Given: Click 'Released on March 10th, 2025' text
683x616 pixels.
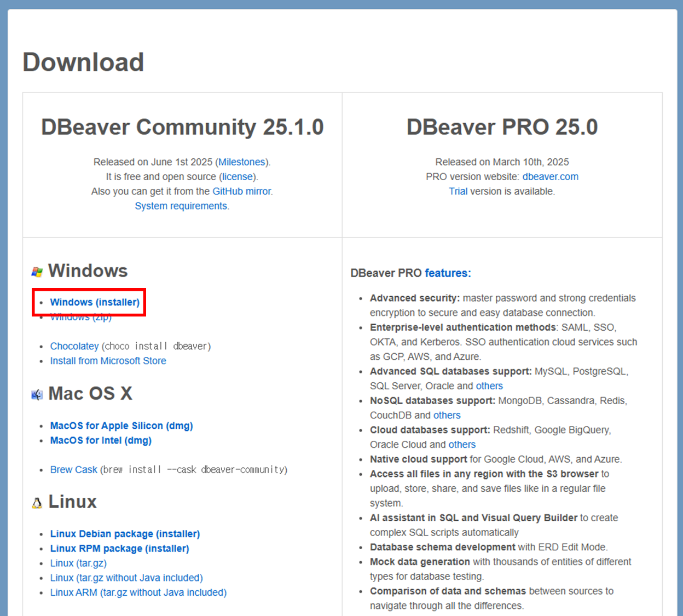Looking at the screenshot, I should coord(502,162).
